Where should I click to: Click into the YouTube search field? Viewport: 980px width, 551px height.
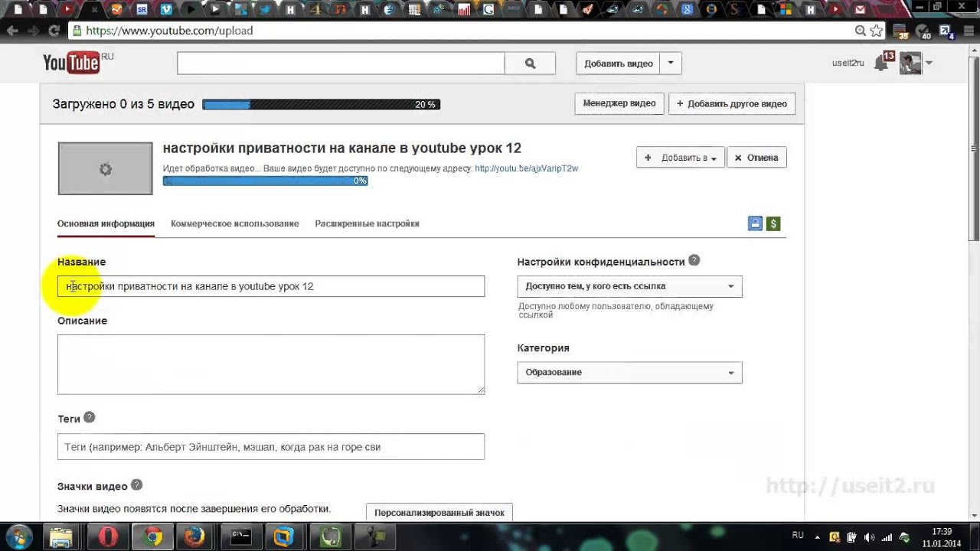(341, 64)
